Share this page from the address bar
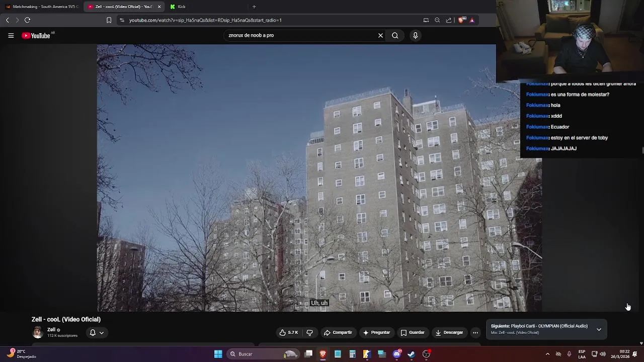 (x=448, y=20)
